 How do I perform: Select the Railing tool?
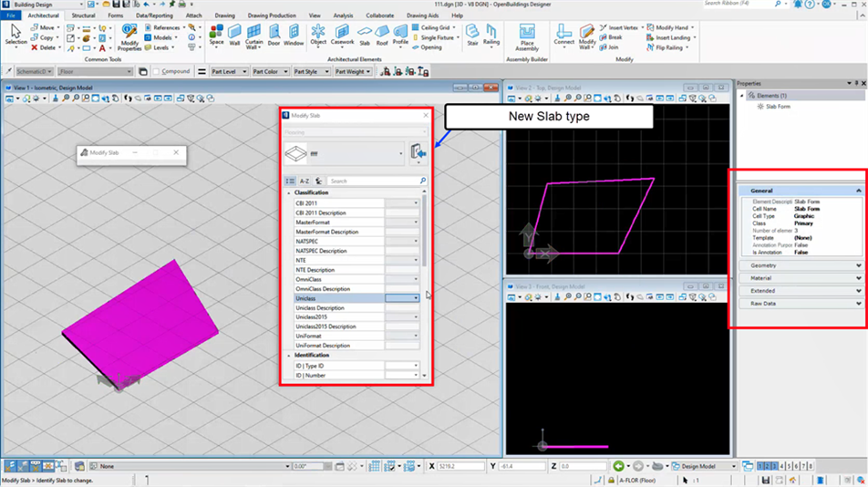(x=491, y=35)
